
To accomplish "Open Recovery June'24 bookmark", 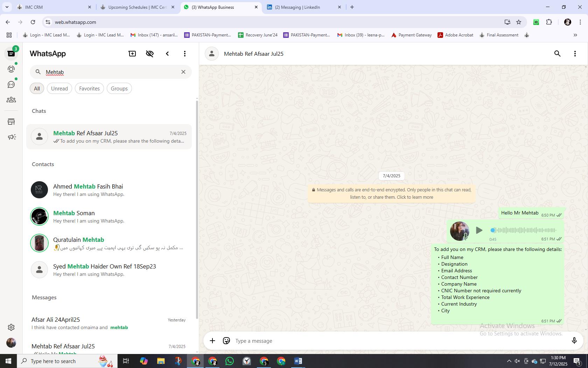I will click(258, 35).
